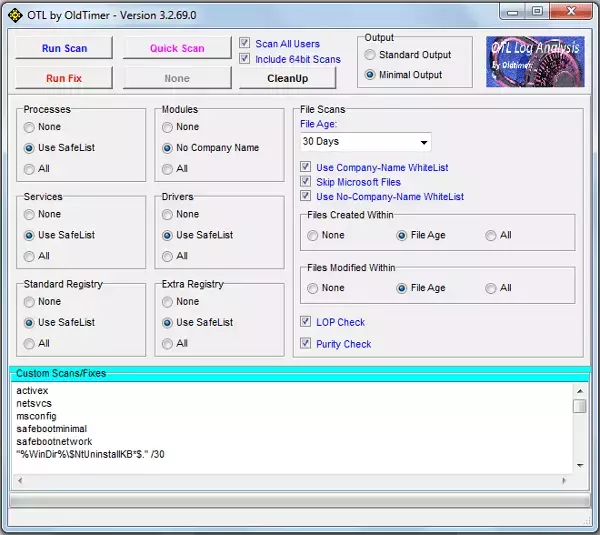Click the safebootminimal custom scan line
600x535 pixels.
pyautogui.click(x=52, y=429)
